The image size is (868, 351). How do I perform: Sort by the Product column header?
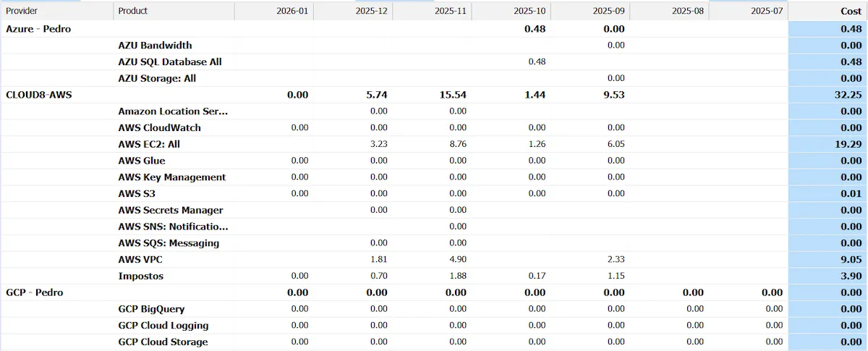(x=174, y=11)
